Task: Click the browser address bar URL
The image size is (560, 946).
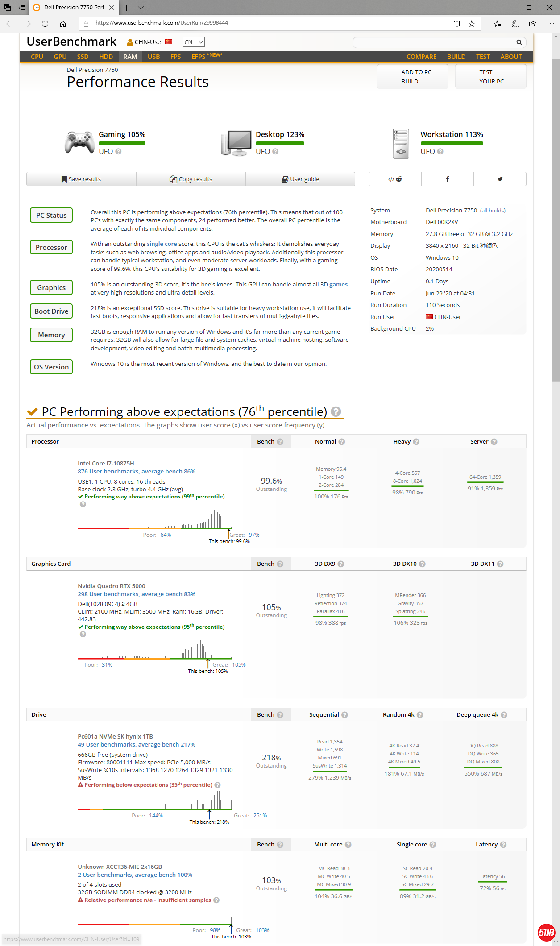Action: [x=162, y=23]
